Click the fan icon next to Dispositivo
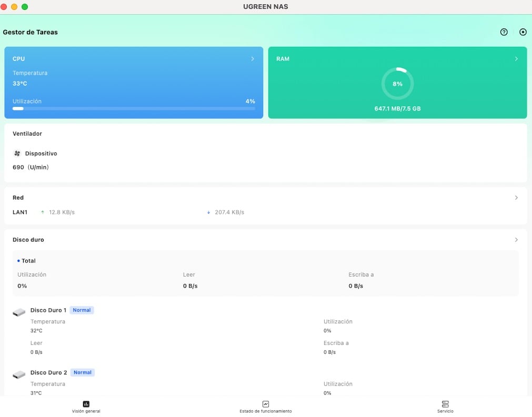 pyautogui.click(x=17, y=154)
